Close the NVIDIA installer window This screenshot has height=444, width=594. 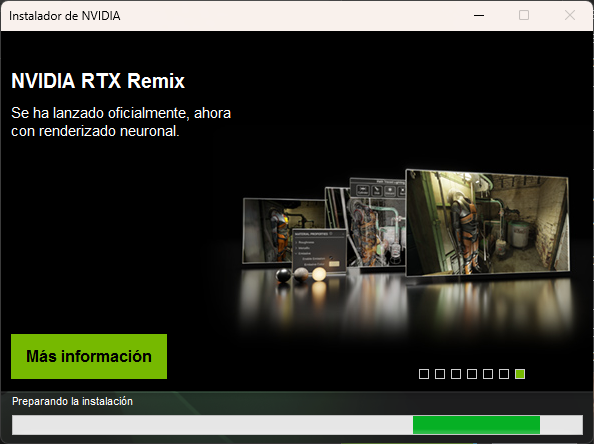tap(570, 16)
